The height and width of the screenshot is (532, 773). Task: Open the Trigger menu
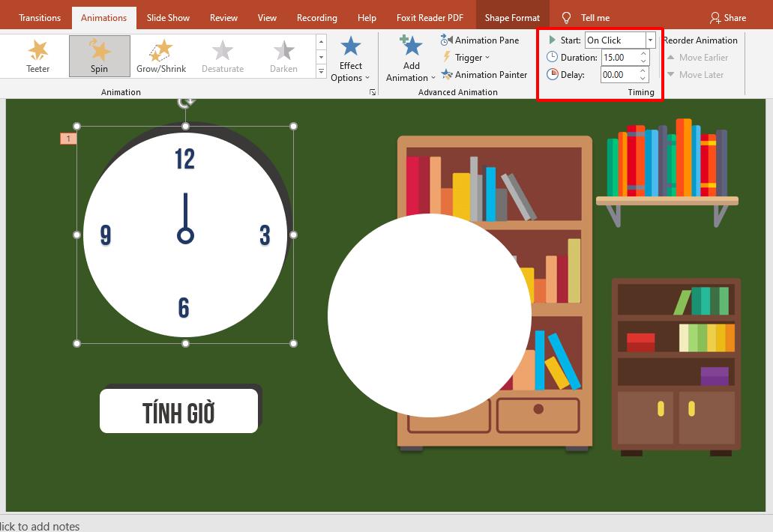[469, 57]
